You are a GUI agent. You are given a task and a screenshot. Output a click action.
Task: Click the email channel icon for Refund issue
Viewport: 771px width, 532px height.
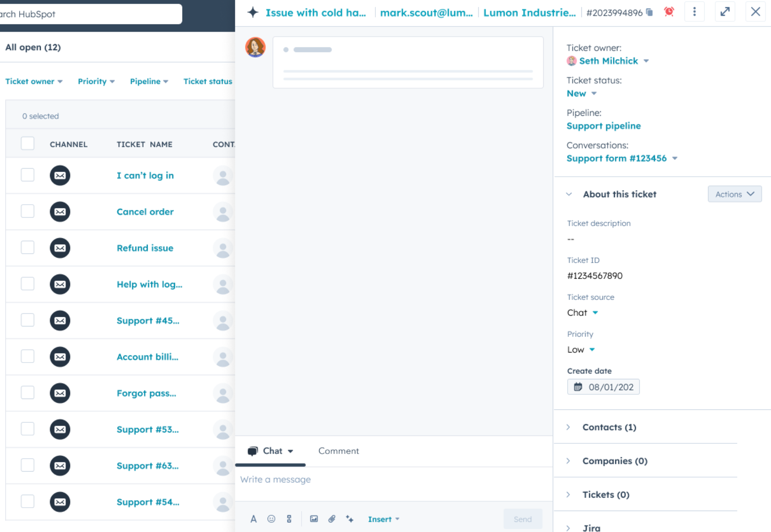[x=60, y=248]
